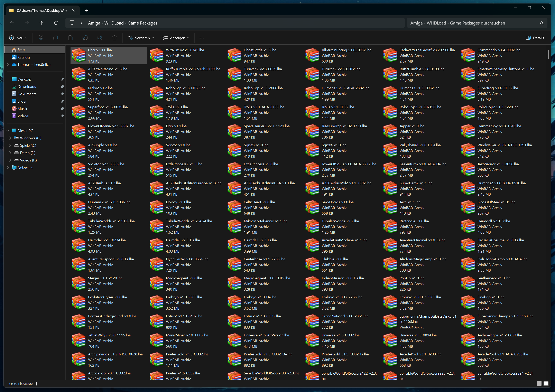Click the Forward navigation arrow
This screenshot has width=555, height=392.
(27, 23)
